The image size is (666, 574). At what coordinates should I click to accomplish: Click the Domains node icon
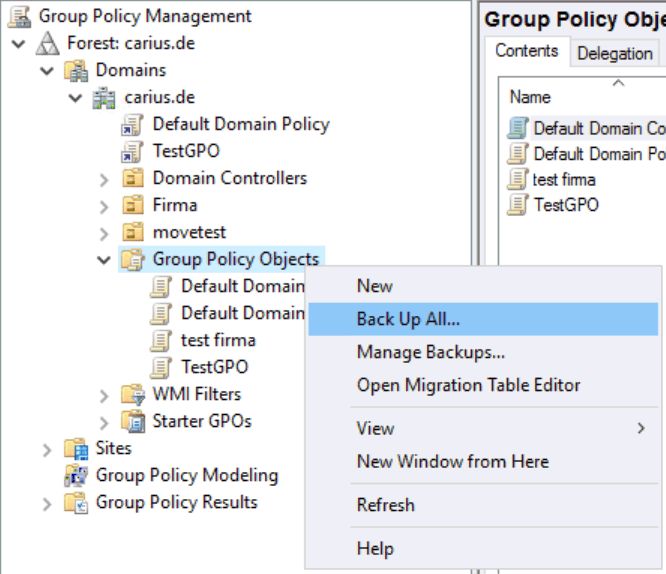pos(76,71)
